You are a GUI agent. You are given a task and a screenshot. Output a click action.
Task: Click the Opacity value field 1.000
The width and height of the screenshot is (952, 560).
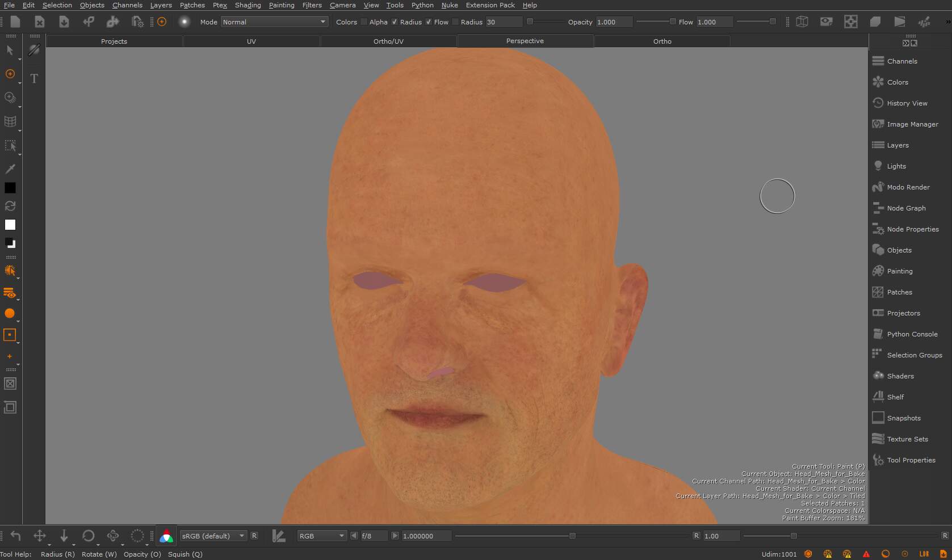pyautogui.click(x=614, y=22)
